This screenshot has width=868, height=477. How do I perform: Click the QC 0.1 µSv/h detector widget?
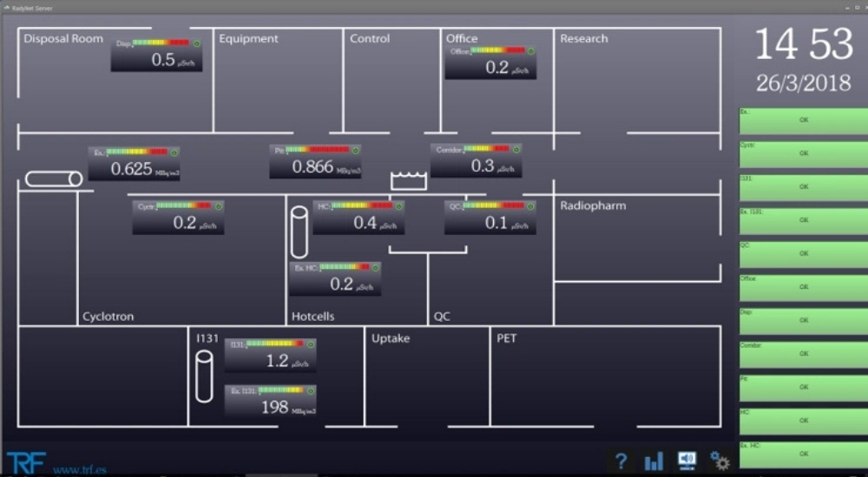[x=490, y=218]
